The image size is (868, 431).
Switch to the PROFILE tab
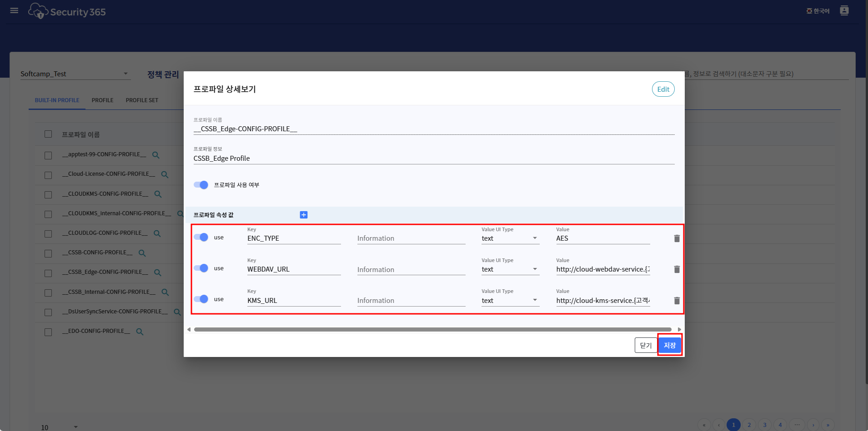coord(102,100)
